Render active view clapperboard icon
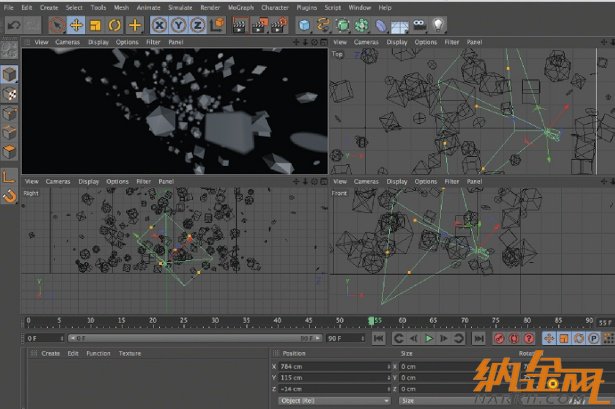The width and height of the screenshot is (615, 409). (240, 25)
